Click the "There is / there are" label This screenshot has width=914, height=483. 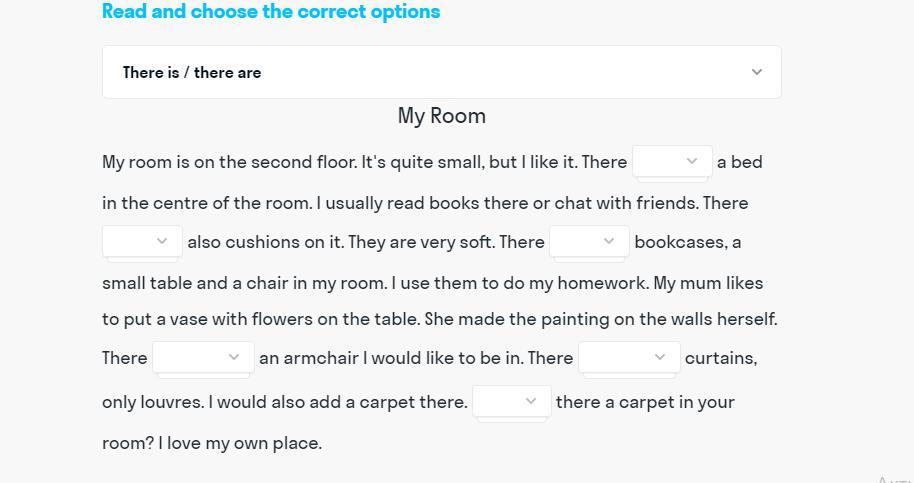[x=192, y=72]
